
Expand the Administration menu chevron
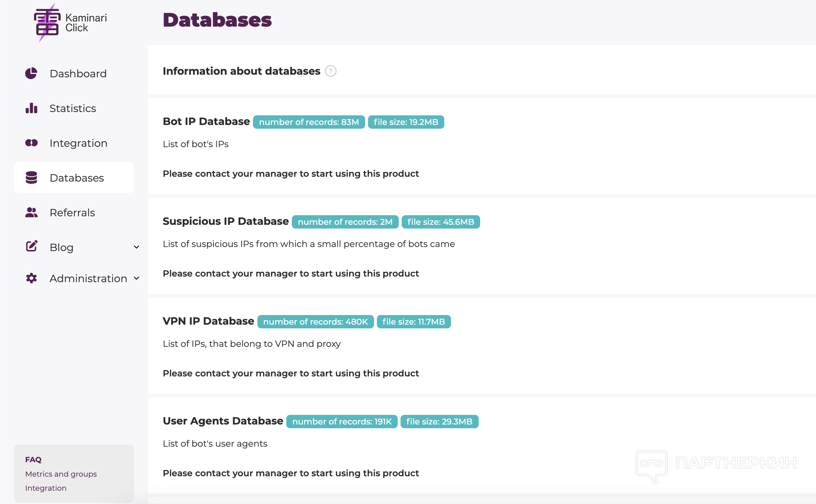136,278
